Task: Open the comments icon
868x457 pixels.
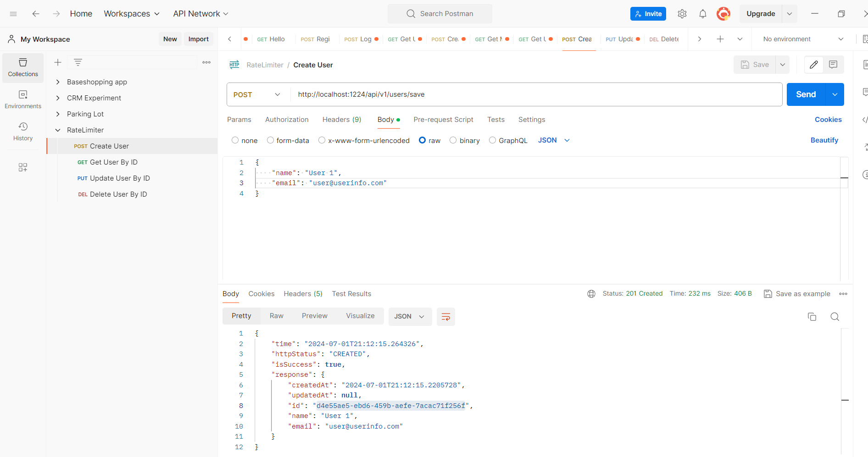Action: pos(833,65)
